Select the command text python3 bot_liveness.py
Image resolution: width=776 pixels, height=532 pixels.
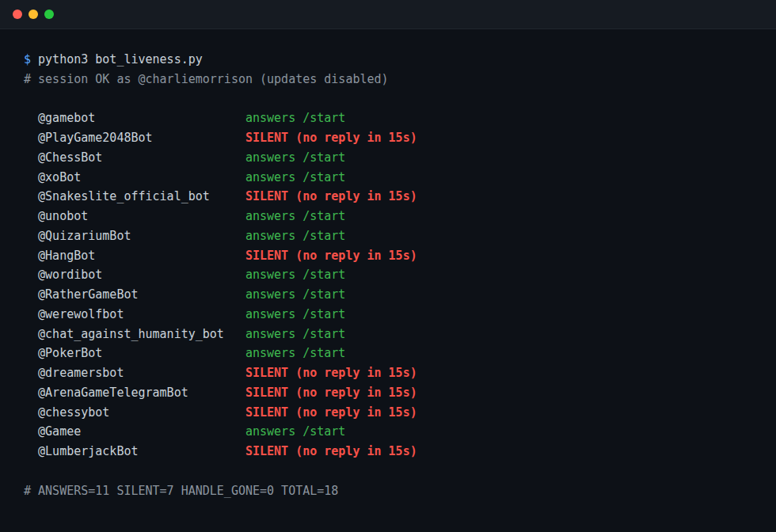click(120, 59)
